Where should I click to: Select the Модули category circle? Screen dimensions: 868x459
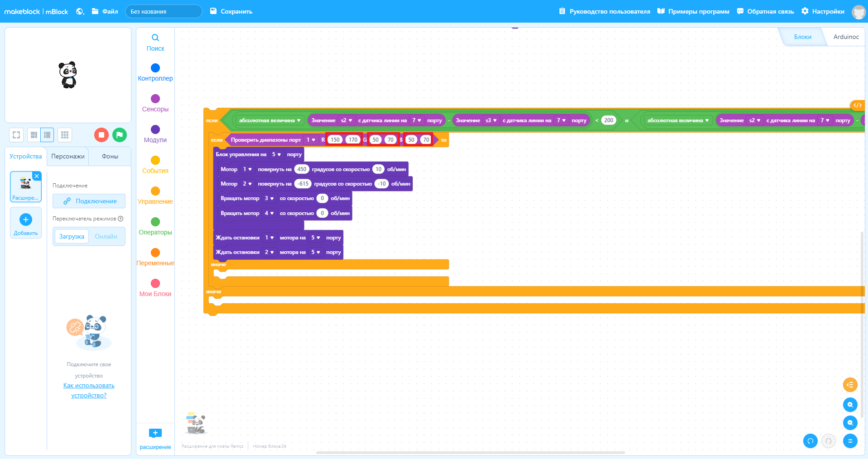155,129
